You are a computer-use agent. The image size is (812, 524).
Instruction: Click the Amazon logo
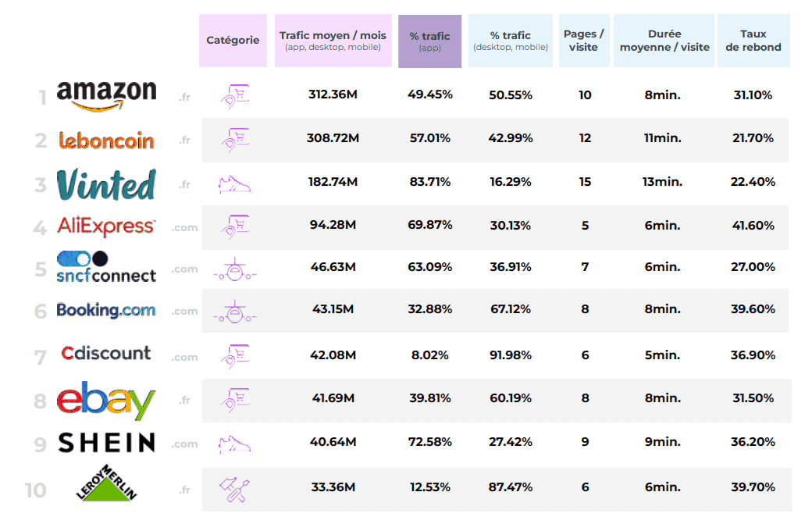click(x=106, y=96)
